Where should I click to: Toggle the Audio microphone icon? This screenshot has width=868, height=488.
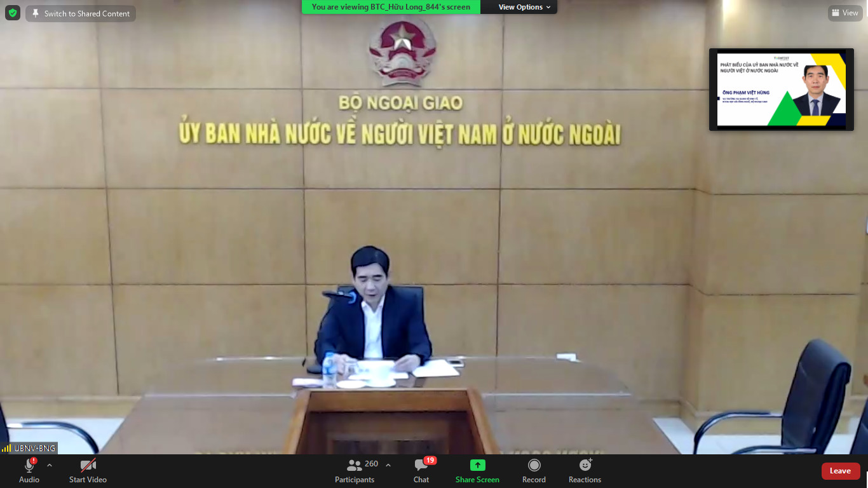(x=29, y=466)
